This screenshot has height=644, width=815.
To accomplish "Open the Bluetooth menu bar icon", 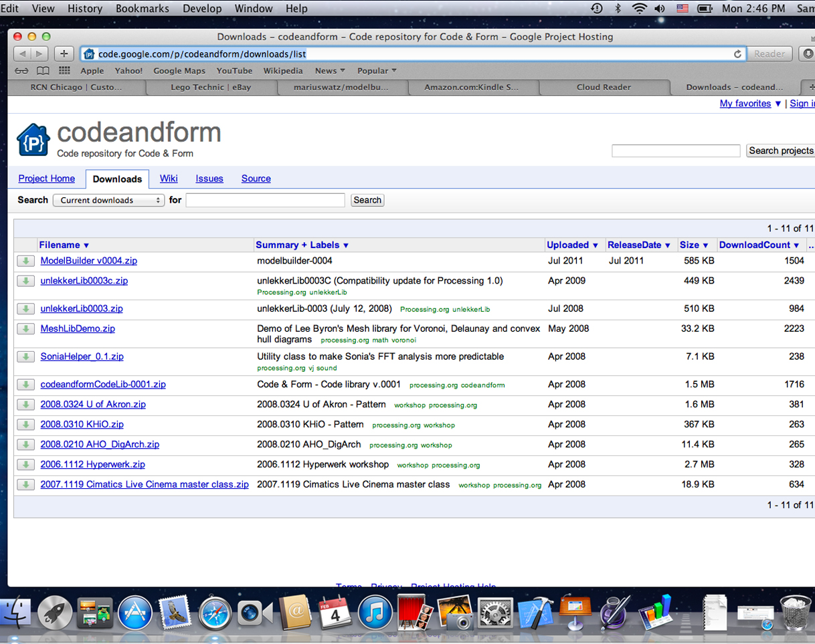I will pos(618,9).
